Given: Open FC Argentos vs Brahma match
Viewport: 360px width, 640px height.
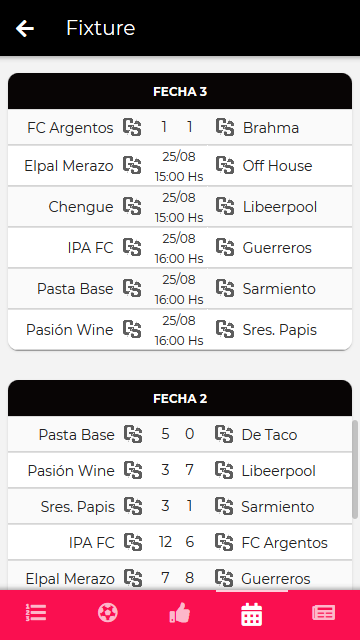Looking at the screenshot, I should [180, 127].
